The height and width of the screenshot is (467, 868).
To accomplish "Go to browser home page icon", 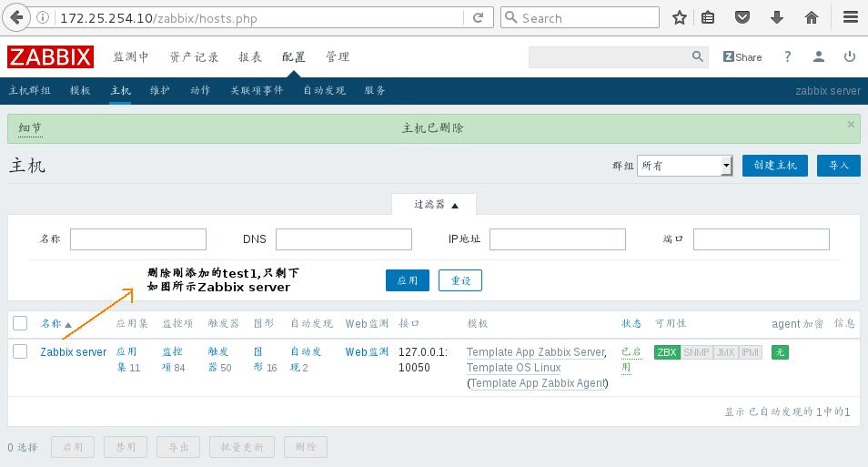I will tap(812, 17).
